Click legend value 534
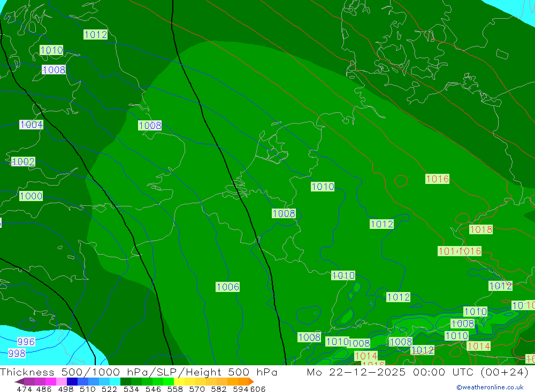 [132, 389]
